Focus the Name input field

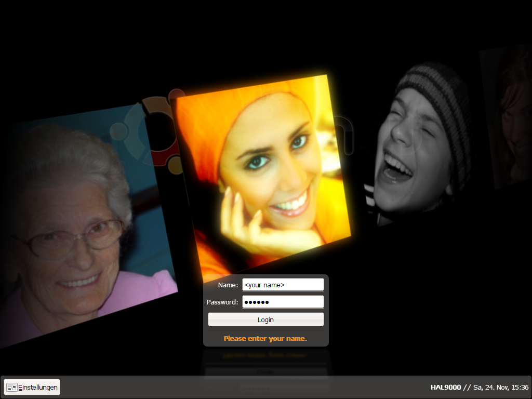(x=283, y=285)
